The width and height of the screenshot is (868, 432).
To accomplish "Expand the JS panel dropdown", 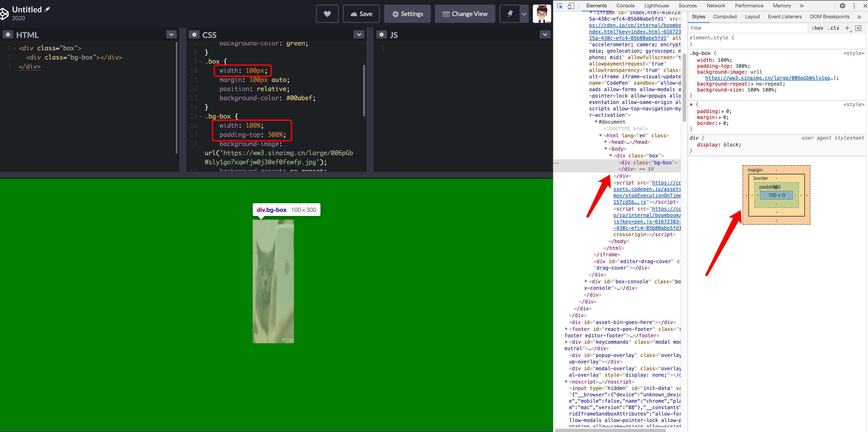I will click(545, 34).
